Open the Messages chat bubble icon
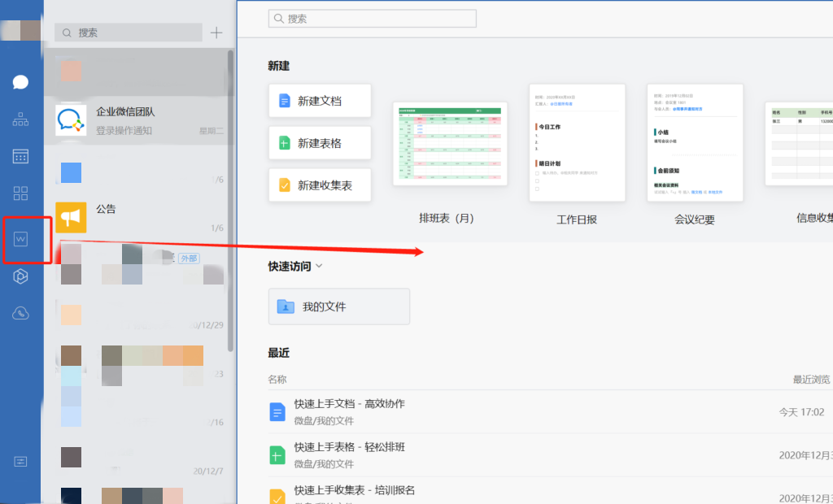 (20, 82)
